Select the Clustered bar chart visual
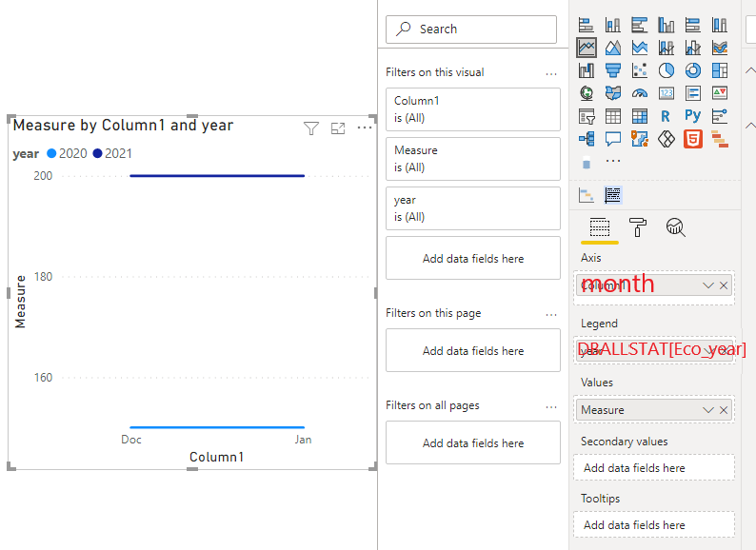Image resolution: width=756 pixels, height=550 pixels. coord(639,25)
